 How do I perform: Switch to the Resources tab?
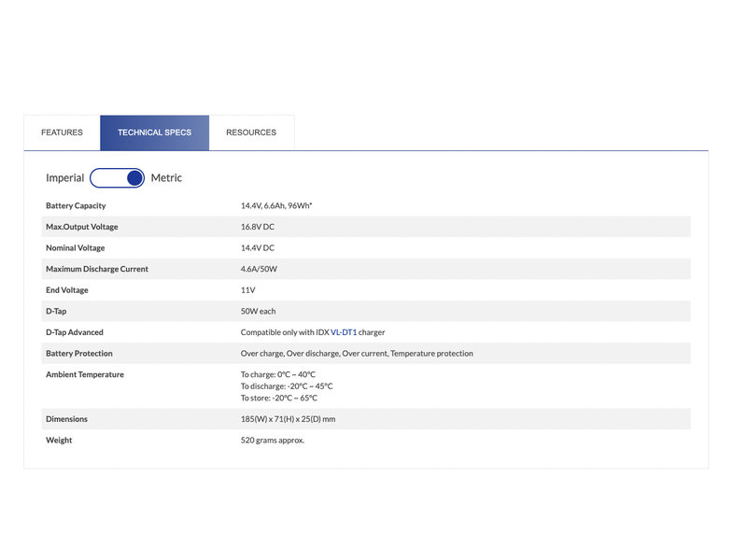click(251, 133)
